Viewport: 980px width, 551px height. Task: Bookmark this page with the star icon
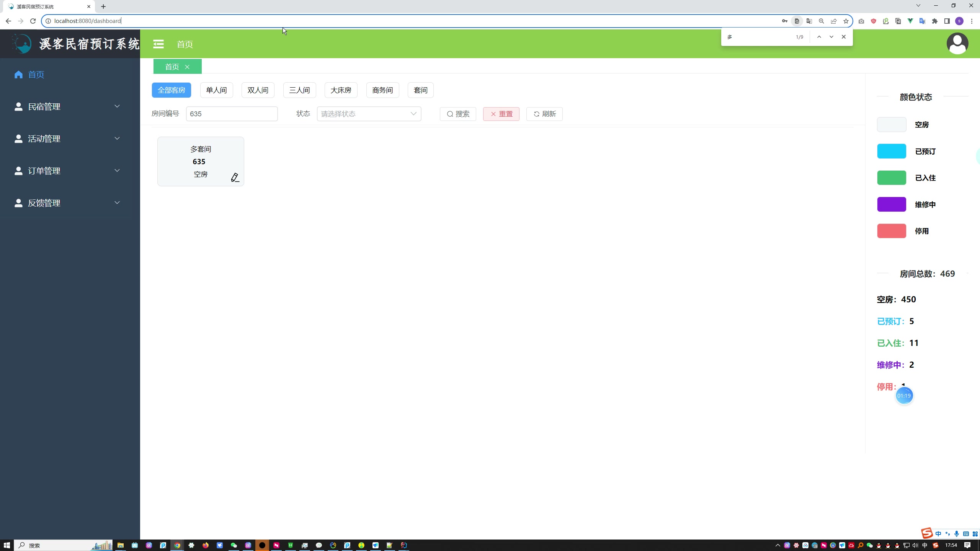point(846,21)
